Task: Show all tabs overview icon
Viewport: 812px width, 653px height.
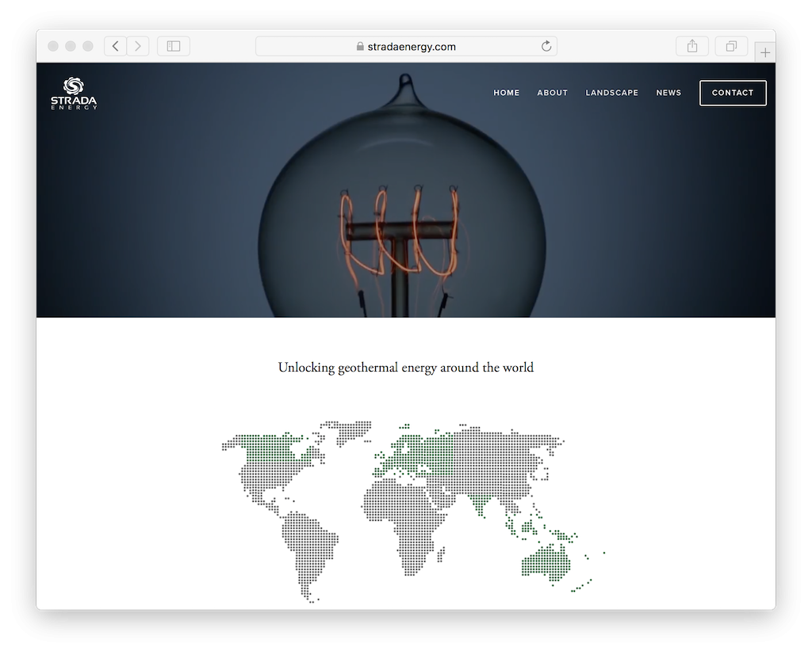Action: coord(731,46)
